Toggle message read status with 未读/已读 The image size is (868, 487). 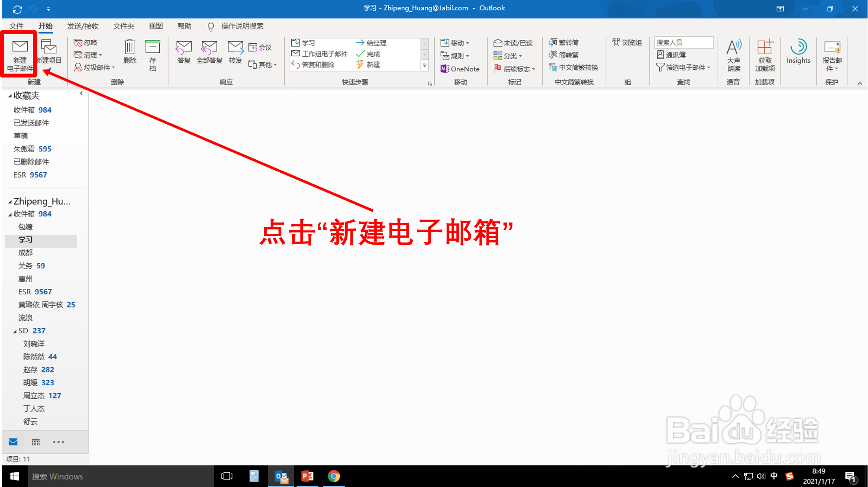point(513,42)
